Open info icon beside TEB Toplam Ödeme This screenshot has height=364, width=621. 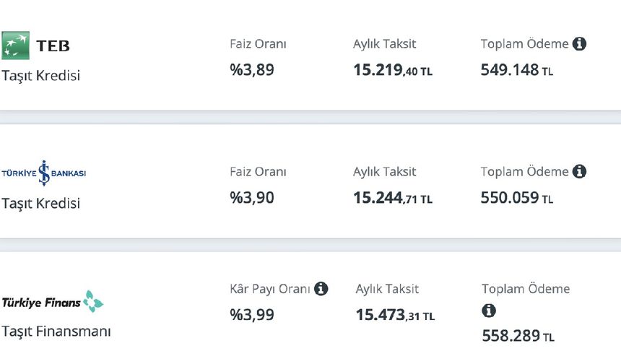click(x=579, y=43)
